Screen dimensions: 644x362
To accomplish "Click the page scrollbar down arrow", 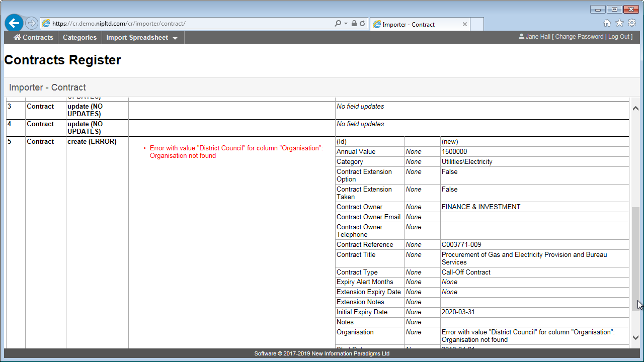I will pyautogui.click(x=635, y=338).
